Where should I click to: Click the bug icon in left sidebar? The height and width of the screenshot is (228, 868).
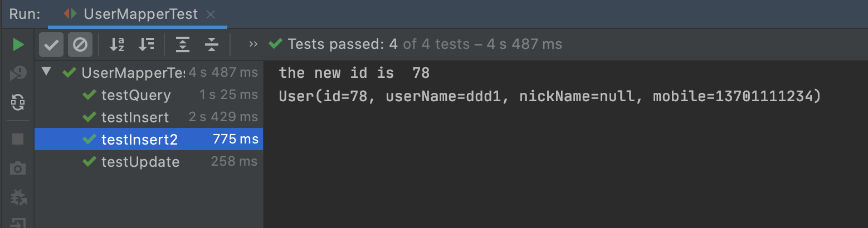[x=18, y=197]
